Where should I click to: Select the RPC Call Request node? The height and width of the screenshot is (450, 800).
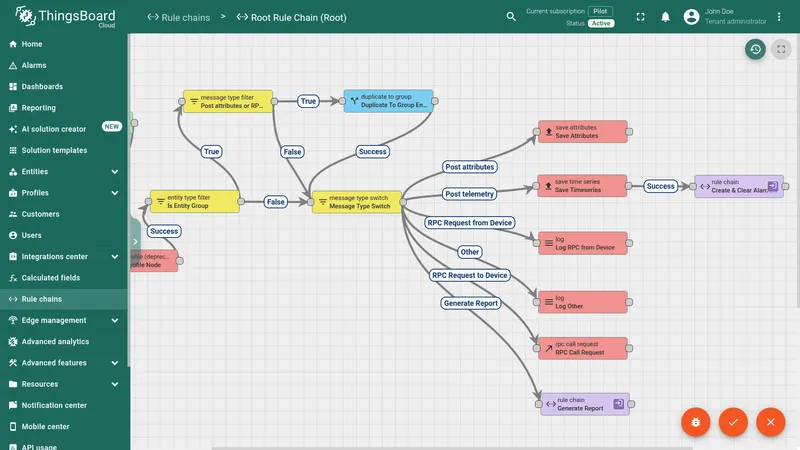click(583, 348)
